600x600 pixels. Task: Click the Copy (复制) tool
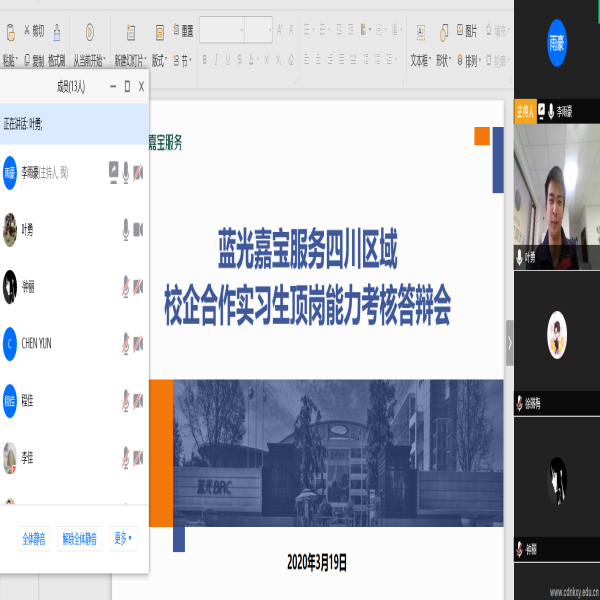pos(34,60)
